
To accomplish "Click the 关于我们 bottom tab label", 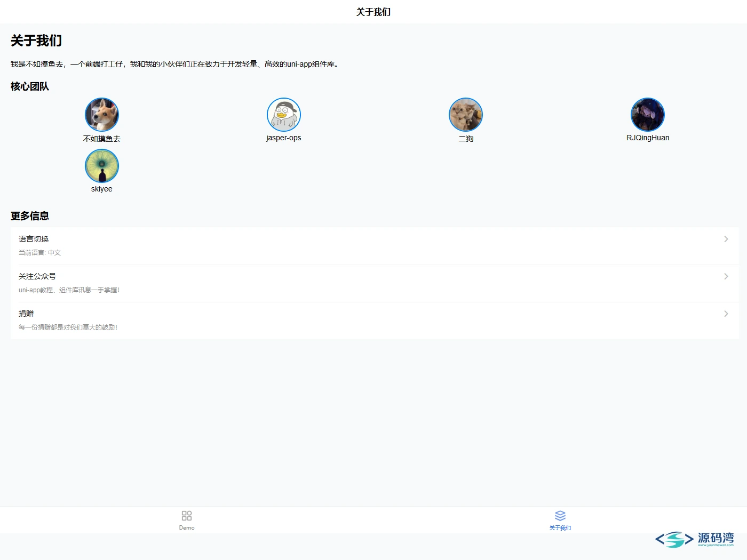I will coord(560,527).
